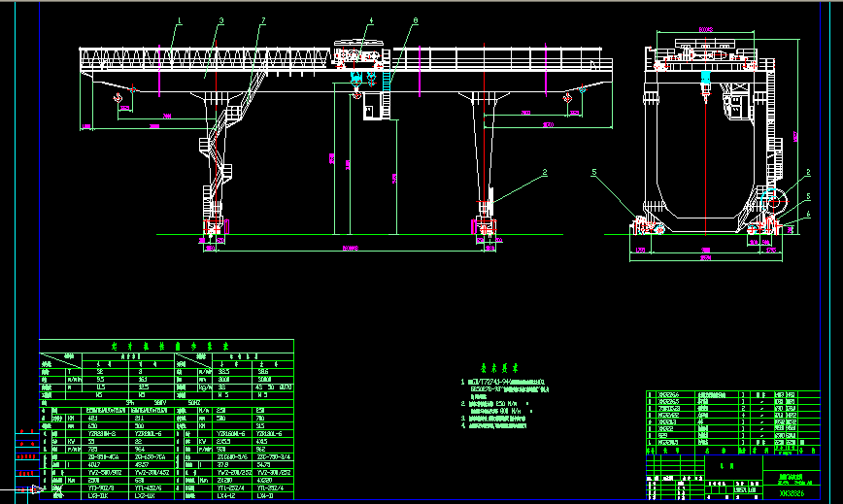The width and height of the screenshot is (843, 504).
Task: Select callout number 3 at top of drawing
Action: click(x=221, y=20)
